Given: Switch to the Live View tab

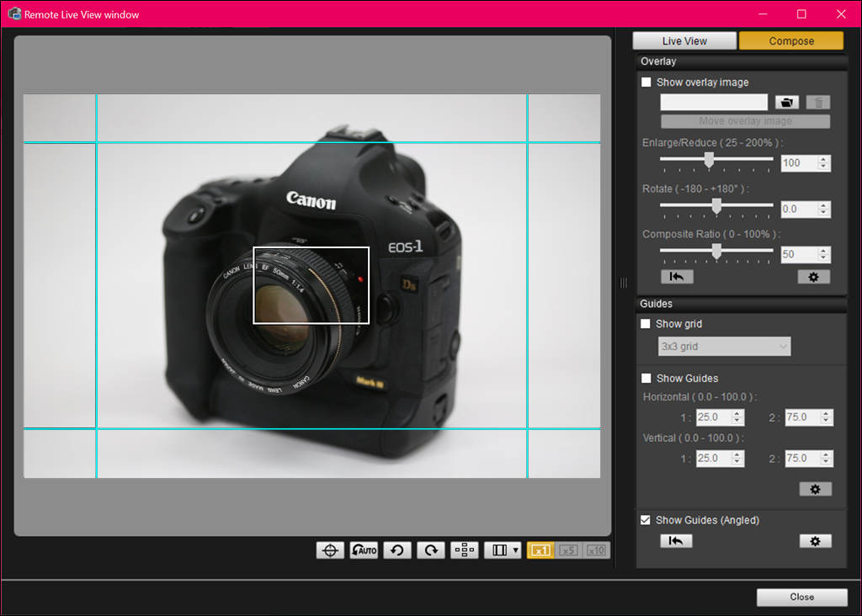Looking at the screenshot, I should [x=684, y=40].
